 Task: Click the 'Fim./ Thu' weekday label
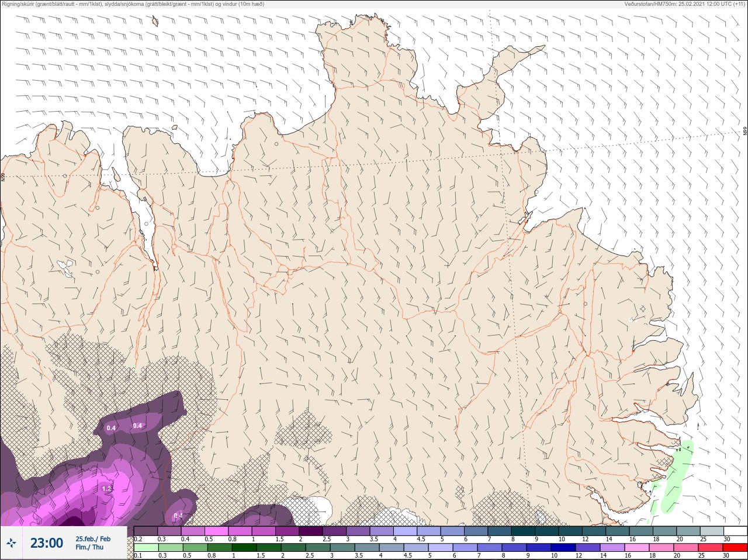[x=89, y=547]
